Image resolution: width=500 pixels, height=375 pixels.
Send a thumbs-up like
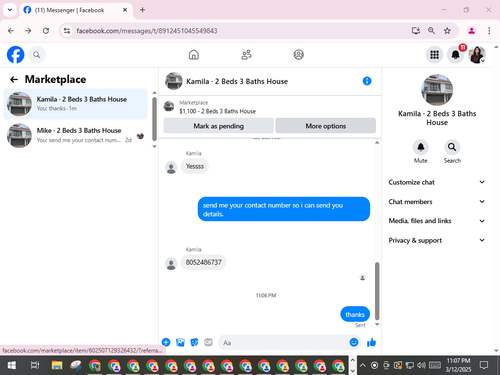tap(371, 342)
